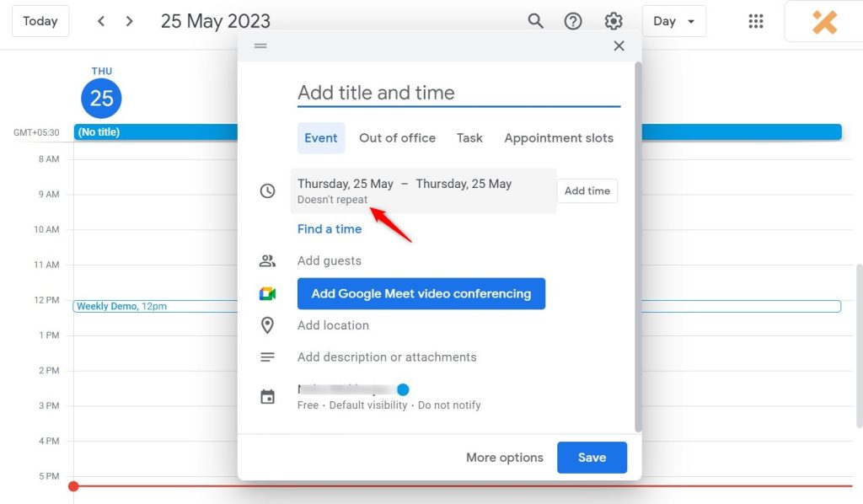Open the Day view dropdown
The width and height of the screenshot is (863, 504).
(673, 21)
